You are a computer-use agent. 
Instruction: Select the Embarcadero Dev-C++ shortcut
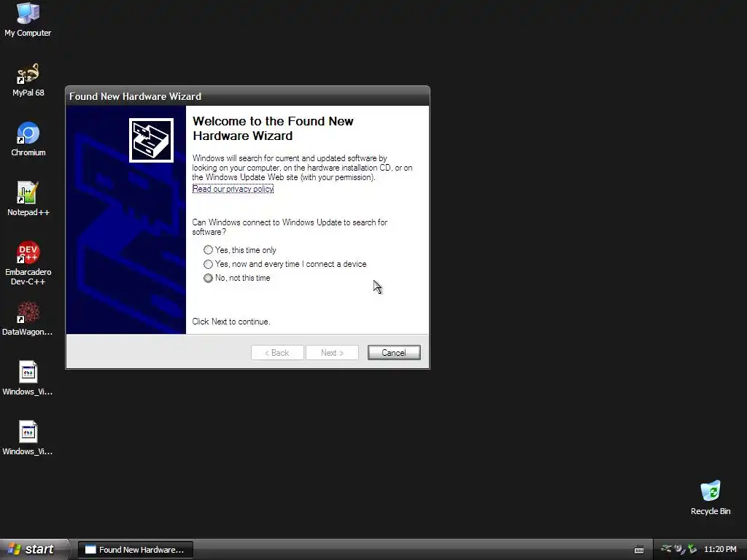[x=28, y=263]
